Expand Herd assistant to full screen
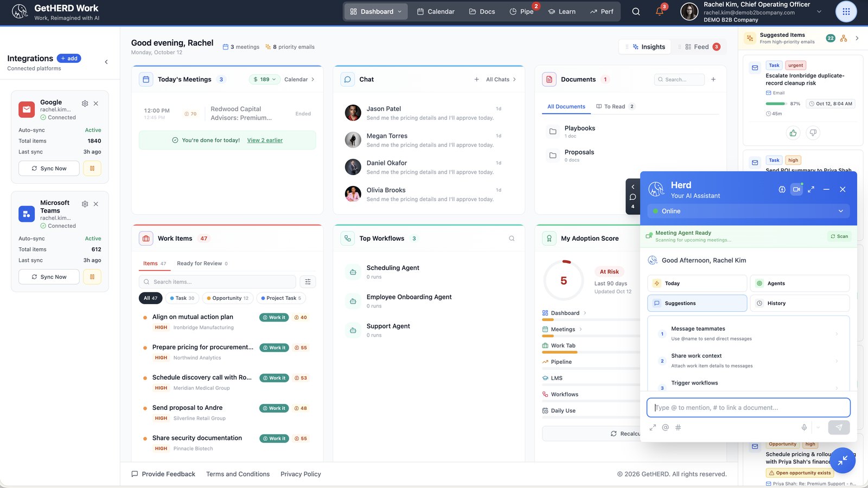Image resolution: width=868 pixels, height=488 pixels. pyautogui.click(x=811, y=189)
